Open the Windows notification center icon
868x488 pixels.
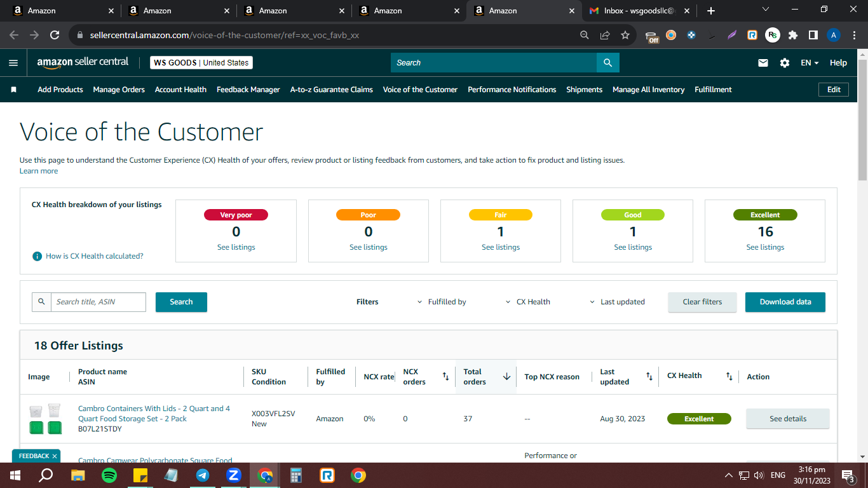(847, 475)
